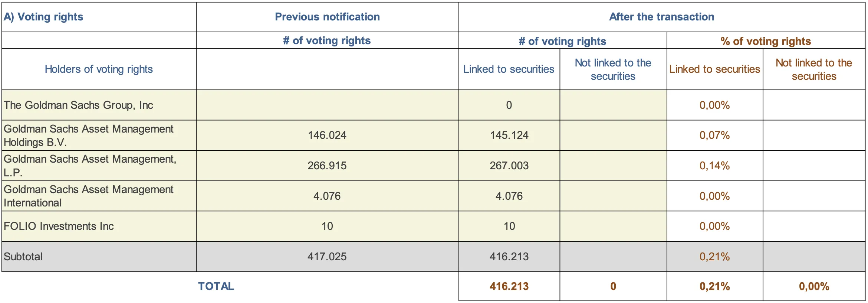Image resolution: width=868 pixels, height=303 pixels.
Task: Click the "% of voting rights" header
Action: tap(766, 41)
